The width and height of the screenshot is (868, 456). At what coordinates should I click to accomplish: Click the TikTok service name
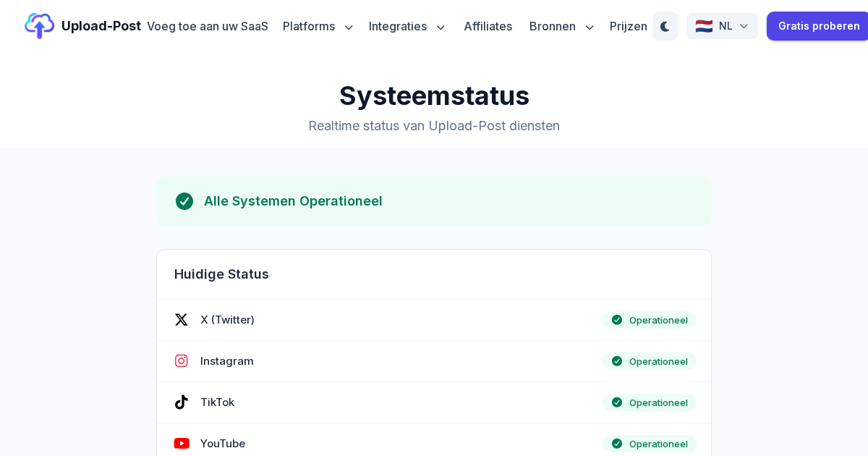pyautogui.click(x=217, y=402)
